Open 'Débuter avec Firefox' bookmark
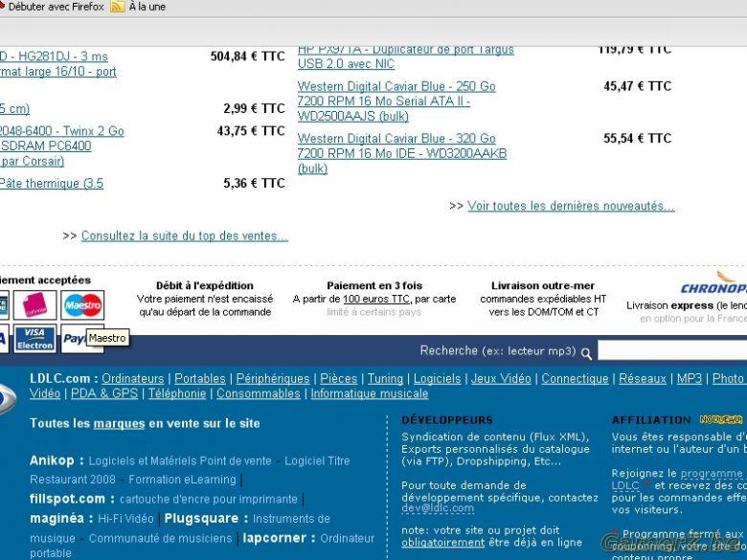 56,7
